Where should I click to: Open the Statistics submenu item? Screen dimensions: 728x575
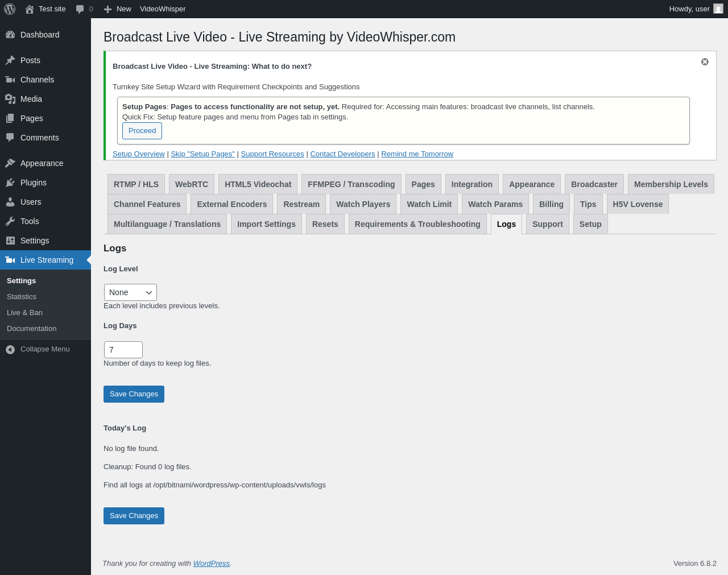click(x=45, y=297)
